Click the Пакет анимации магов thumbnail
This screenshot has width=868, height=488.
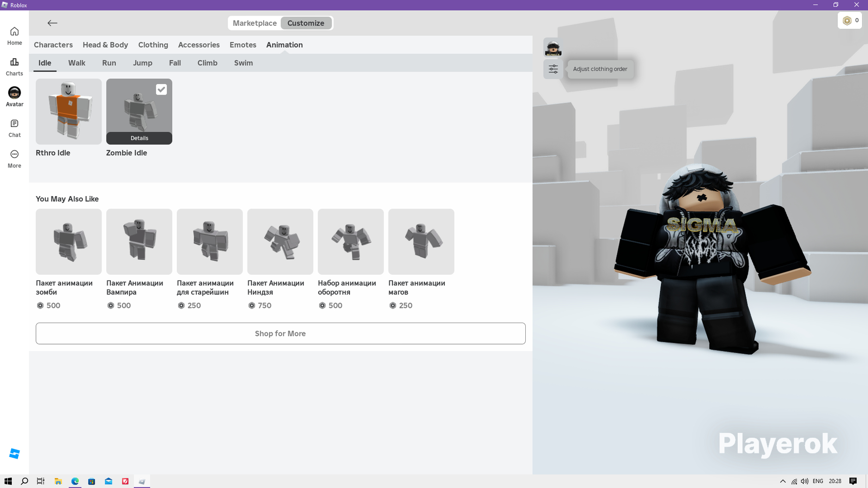[421, 242]
